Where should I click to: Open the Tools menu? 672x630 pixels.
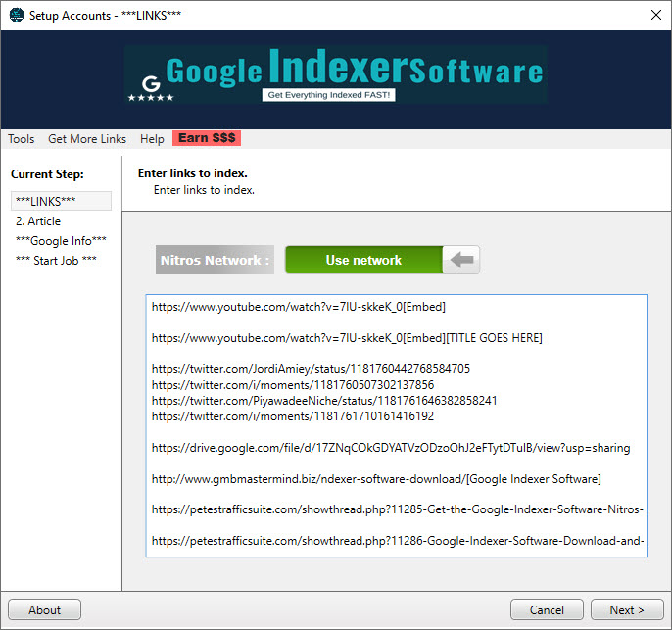tap(21, 139)
